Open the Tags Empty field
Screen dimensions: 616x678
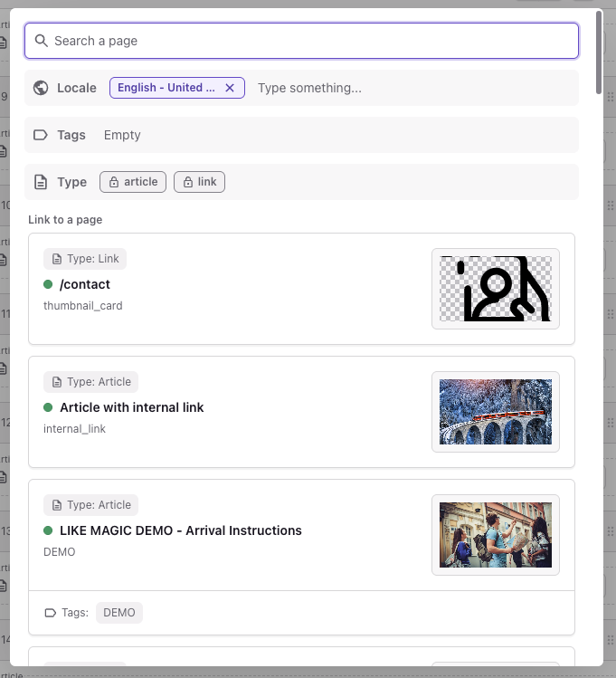tap(122, 135)
